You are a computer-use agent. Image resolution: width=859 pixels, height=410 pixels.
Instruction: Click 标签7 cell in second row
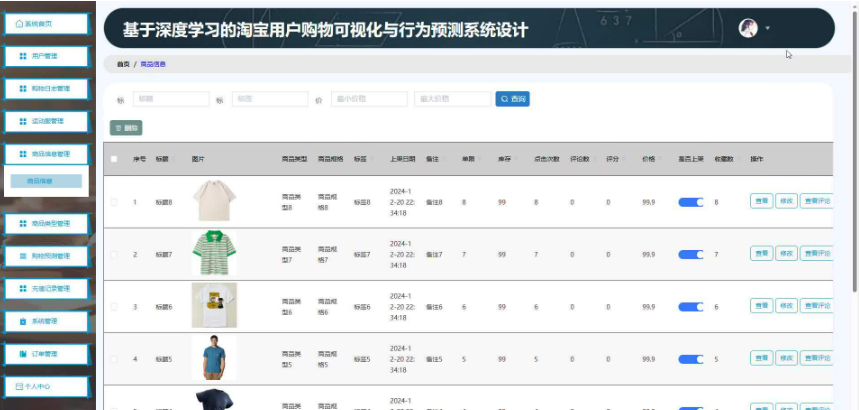362,254
